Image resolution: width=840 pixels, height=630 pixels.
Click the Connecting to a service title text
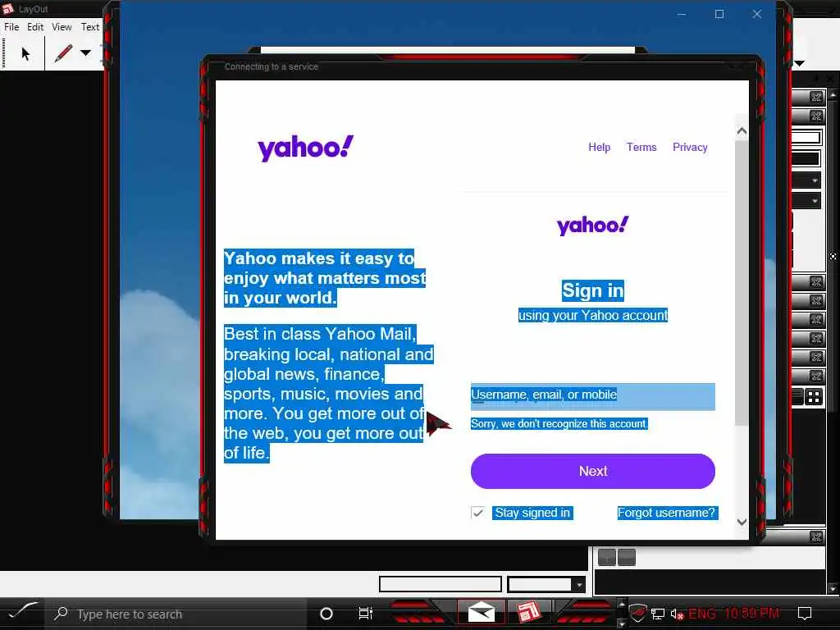[271, 67]
